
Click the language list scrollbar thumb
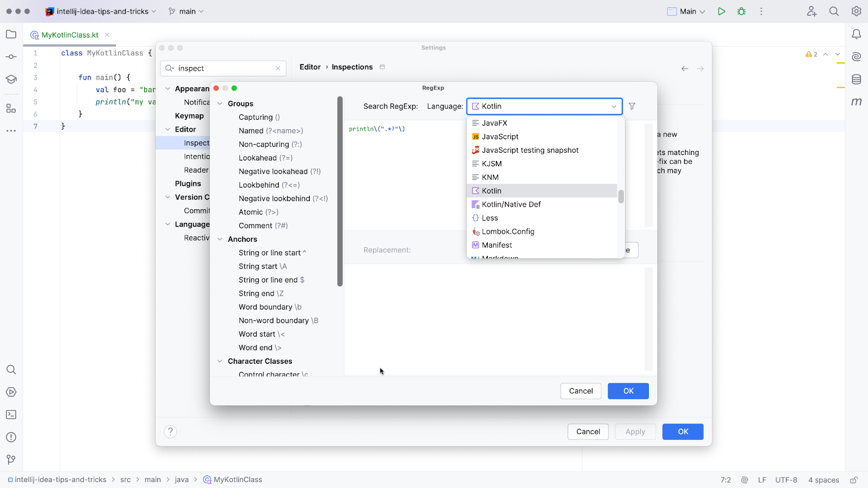621,196
